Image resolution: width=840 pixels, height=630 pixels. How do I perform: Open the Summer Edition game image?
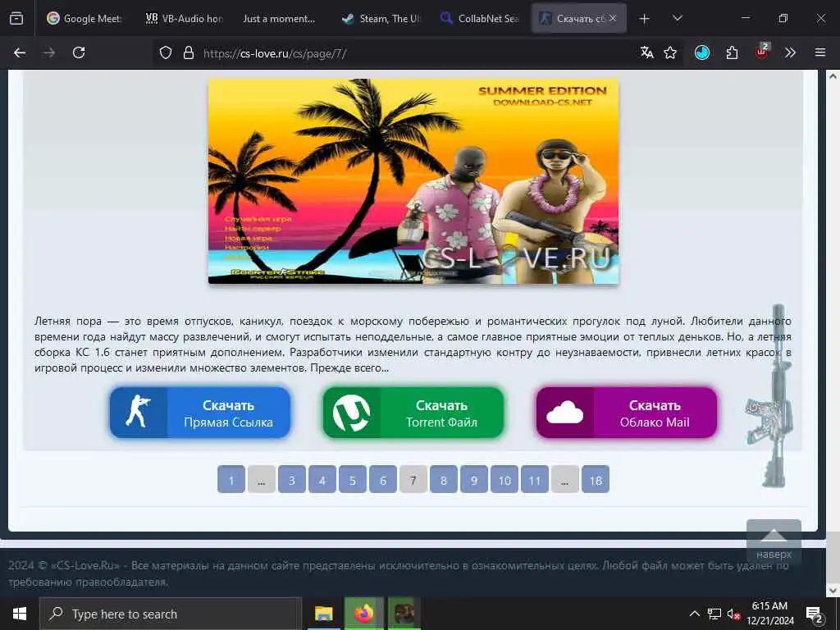tap(413, 181)
